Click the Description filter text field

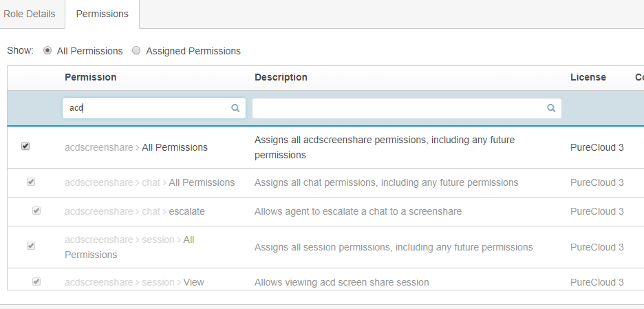click(x=399, y=108)
